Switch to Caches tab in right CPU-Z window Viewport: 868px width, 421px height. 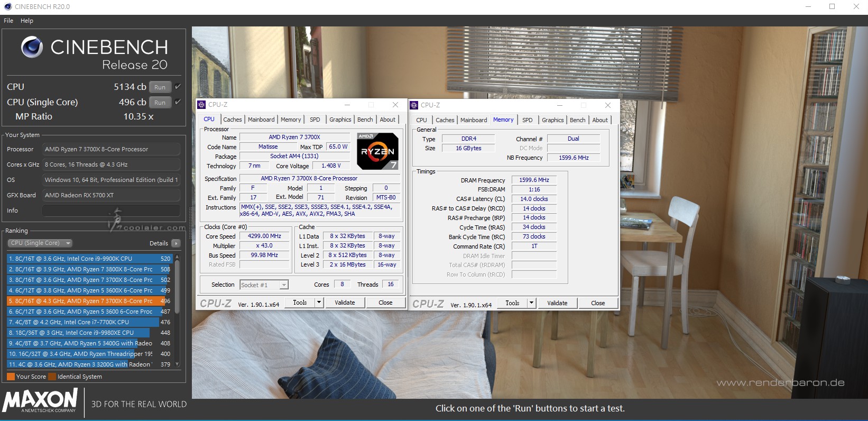445,120
